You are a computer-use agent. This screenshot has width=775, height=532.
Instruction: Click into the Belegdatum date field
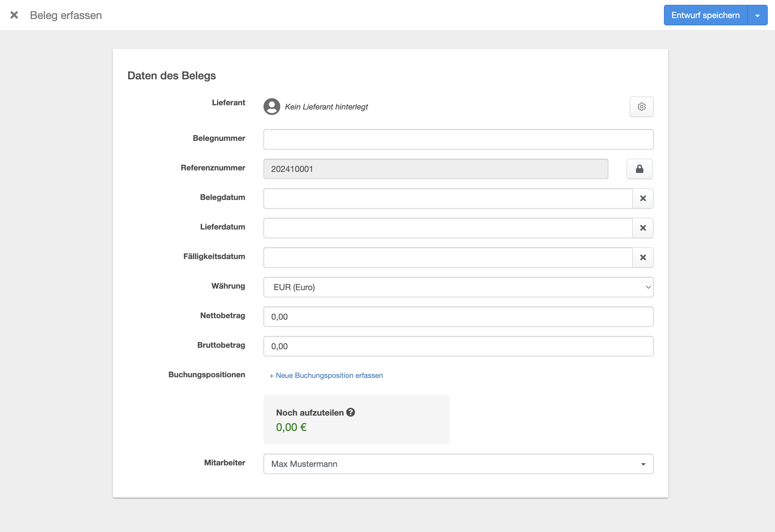click(448, 199)
